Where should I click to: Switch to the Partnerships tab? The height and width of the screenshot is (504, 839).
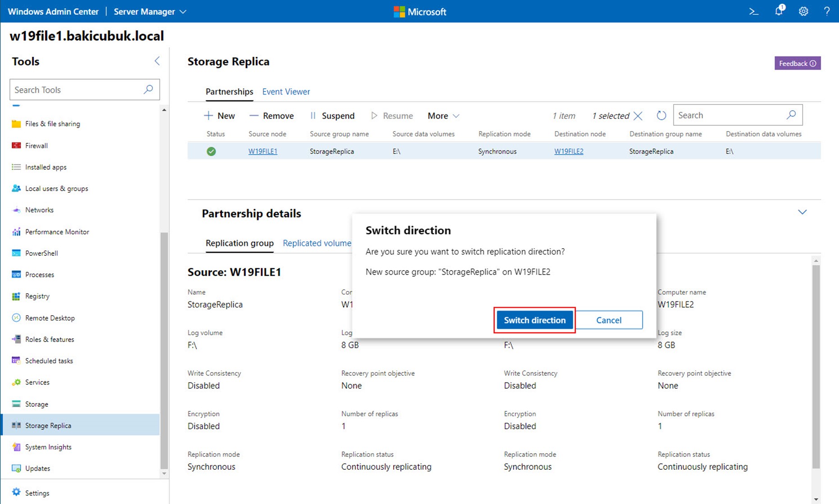[x=229, y=91]
